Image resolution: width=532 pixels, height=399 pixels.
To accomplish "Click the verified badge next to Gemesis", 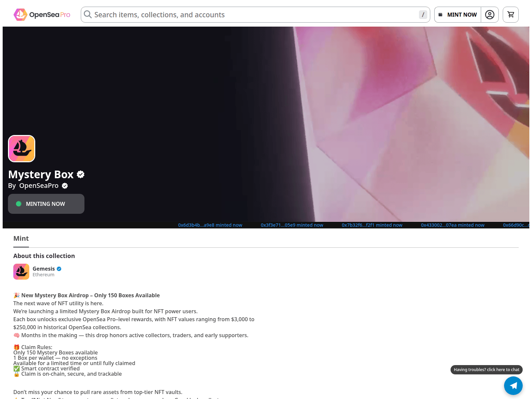I will [x=59, y=269].
